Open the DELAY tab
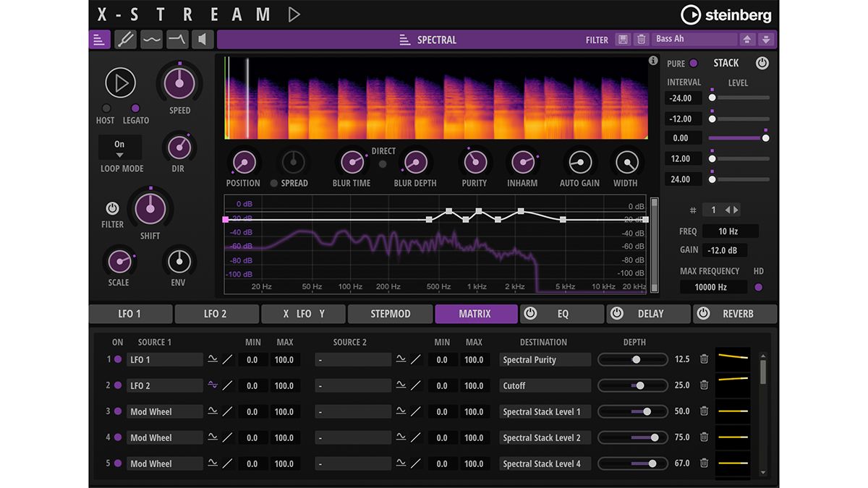This screenshot has height=488, width=868. point(650,314)
